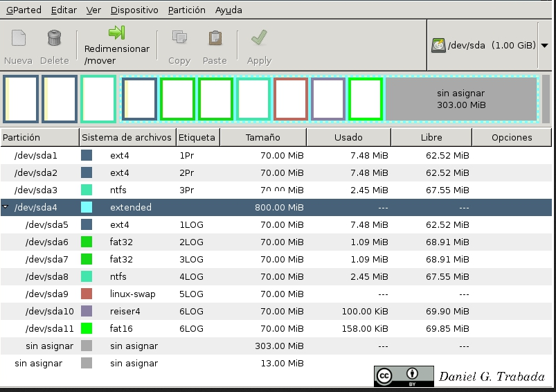Select the 13.00 MiB sin asignar row
The width and height of the screenshot is (556, 392).
pyautogui.click(x=276, y=364)
